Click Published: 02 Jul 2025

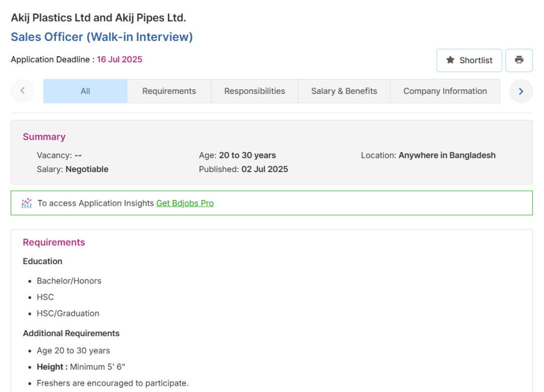[x=243, y=169]
